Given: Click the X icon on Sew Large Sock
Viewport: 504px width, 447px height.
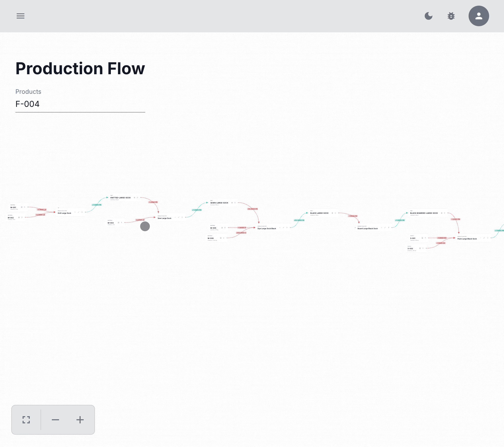Looking at the screenshot, I should tap(175, 217).
